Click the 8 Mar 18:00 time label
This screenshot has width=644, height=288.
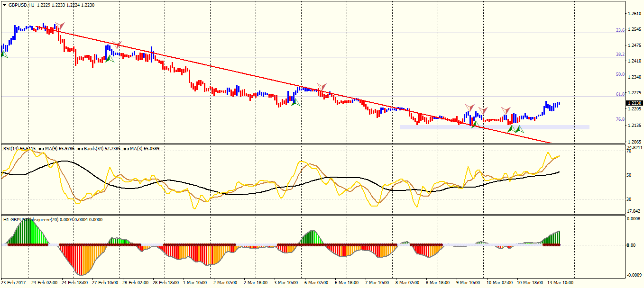pos(438,283)
